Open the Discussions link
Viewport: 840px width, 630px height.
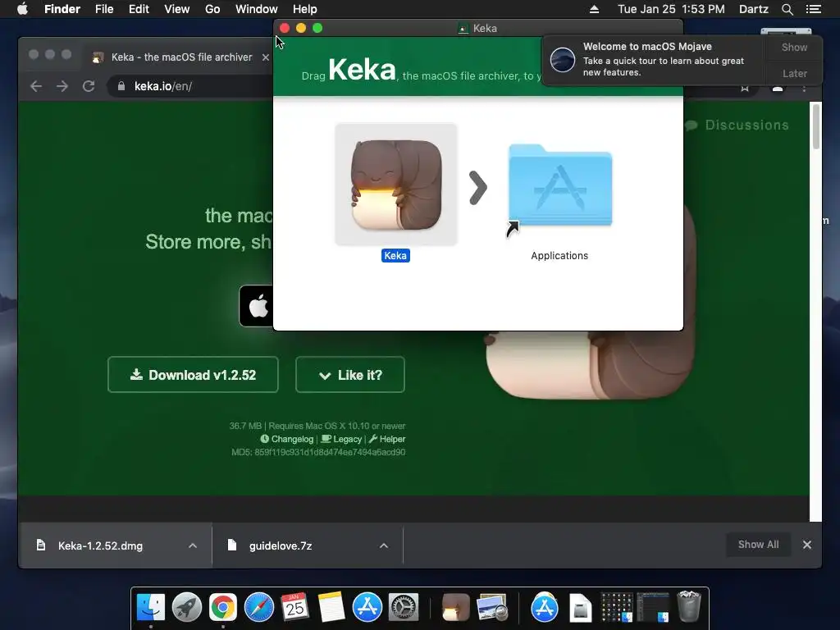737,125
